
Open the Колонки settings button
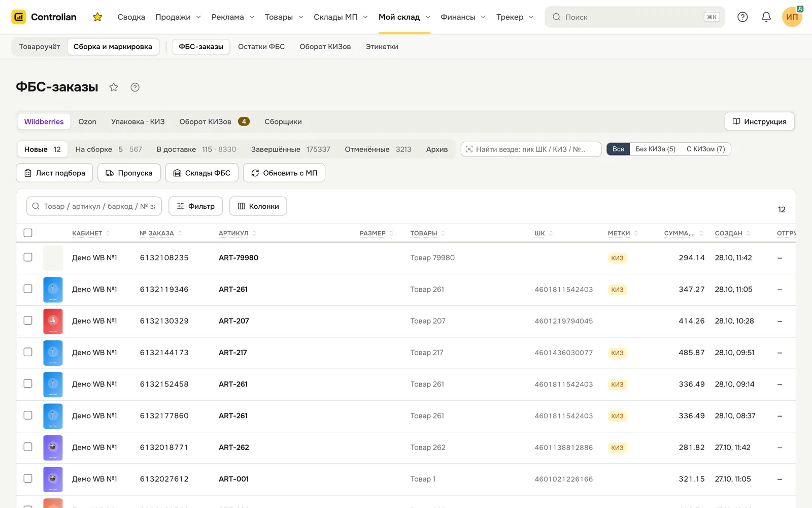coord(258,206)
